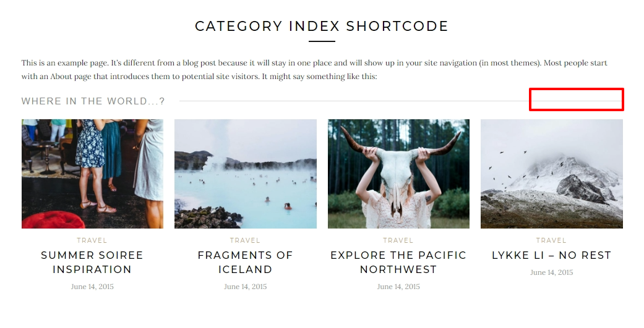Open the snowy mountain thumbnail image

pos(552,174)
